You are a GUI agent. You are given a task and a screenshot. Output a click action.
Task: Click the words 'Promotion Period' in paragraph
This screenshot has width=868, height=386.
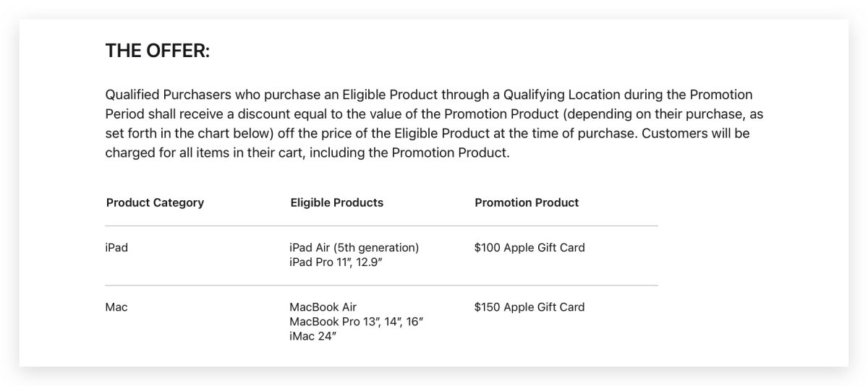pos(720,95)
